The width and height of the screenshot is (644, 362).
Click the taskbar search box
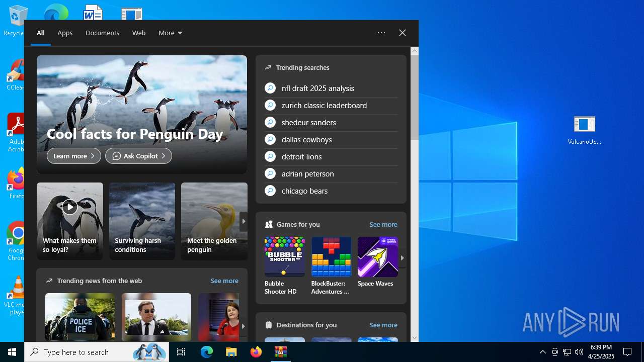(x=98, y=352)
